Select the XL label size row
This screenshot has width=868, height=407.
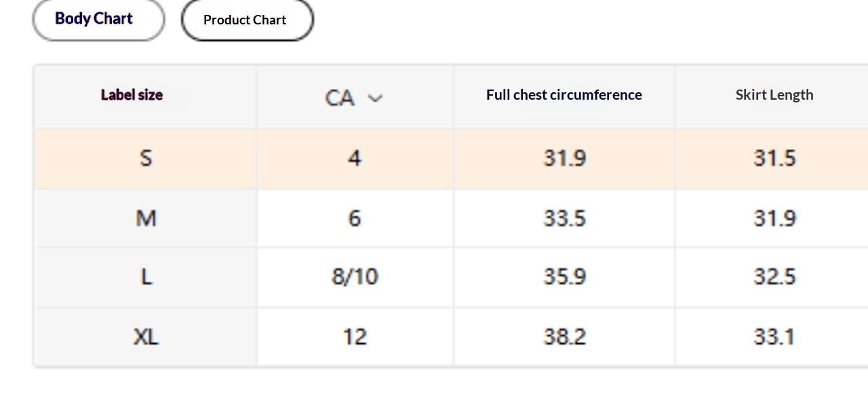point(146,336)
